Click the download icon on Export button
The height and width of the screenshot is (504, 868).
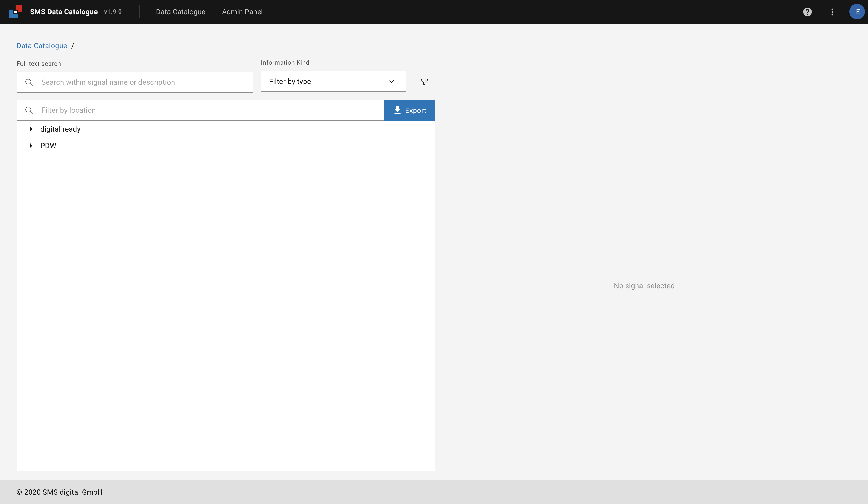click(x=397, y=110)
